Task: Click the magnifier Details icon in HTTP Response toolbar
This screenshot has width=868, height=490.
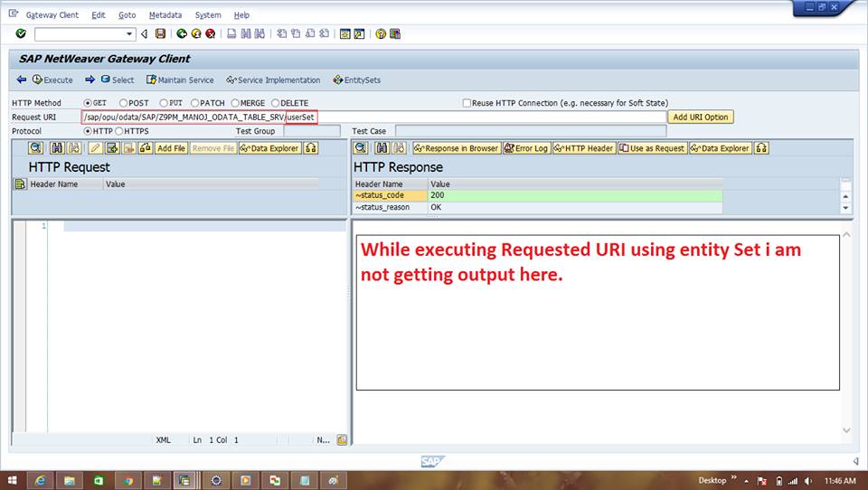Action: (361, 148)
